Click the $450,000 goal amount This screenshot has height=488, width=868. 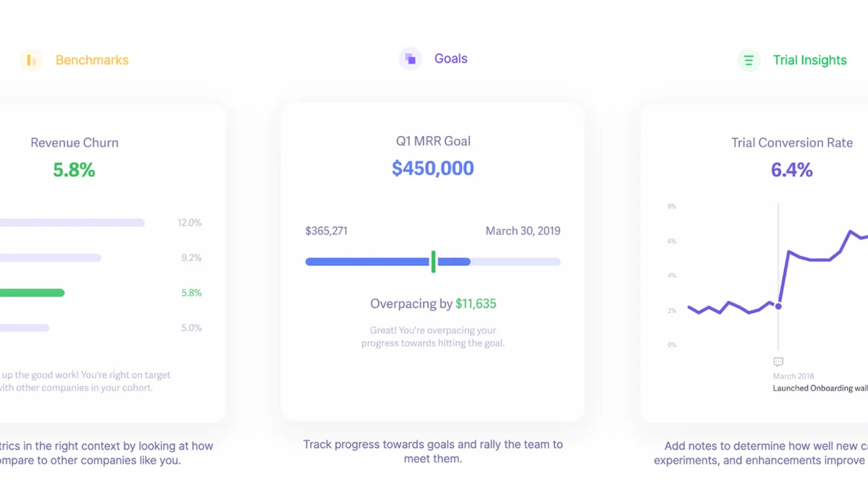click(x=433, y=168)
